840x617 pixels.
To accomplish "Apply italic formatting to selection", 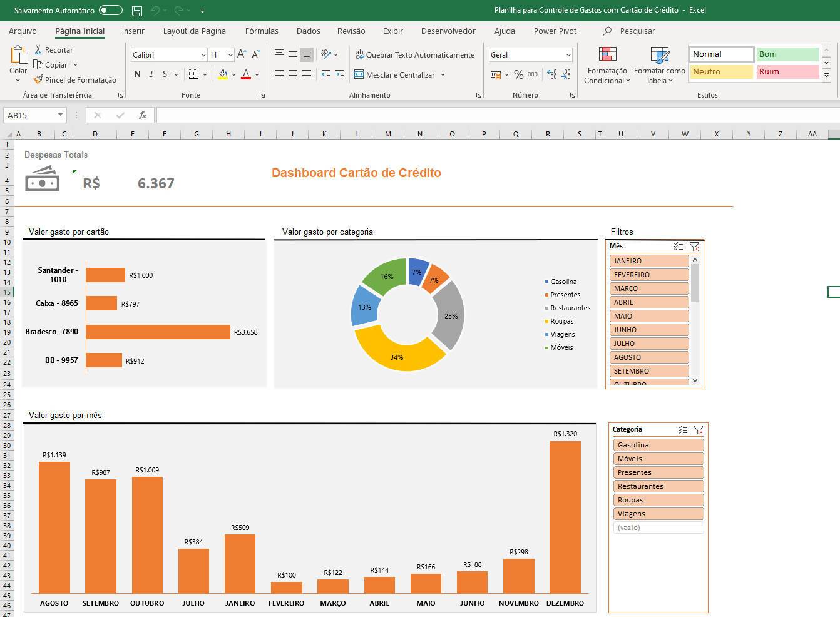I will tap(151, 74).
